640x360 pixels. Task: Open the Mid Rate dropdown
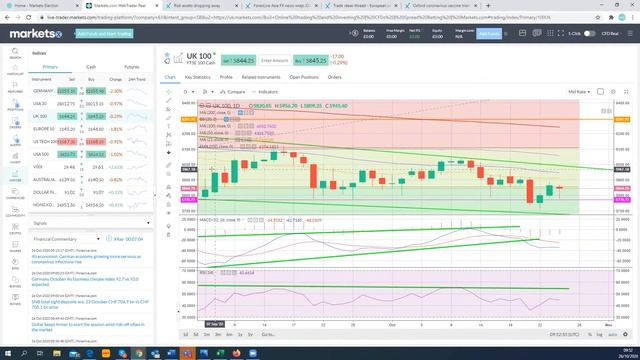coord(579,92)
